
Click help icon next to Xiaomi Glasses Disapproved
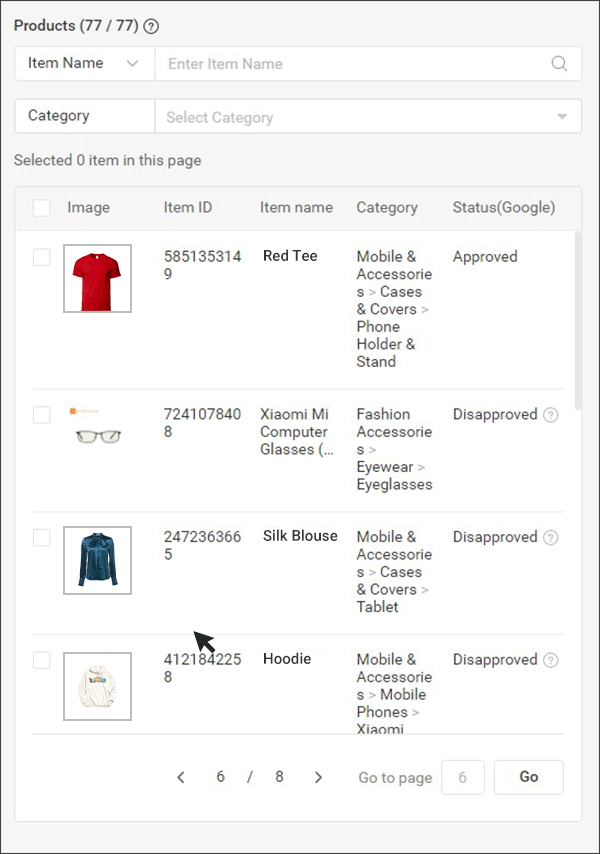(x=550, y=415)
